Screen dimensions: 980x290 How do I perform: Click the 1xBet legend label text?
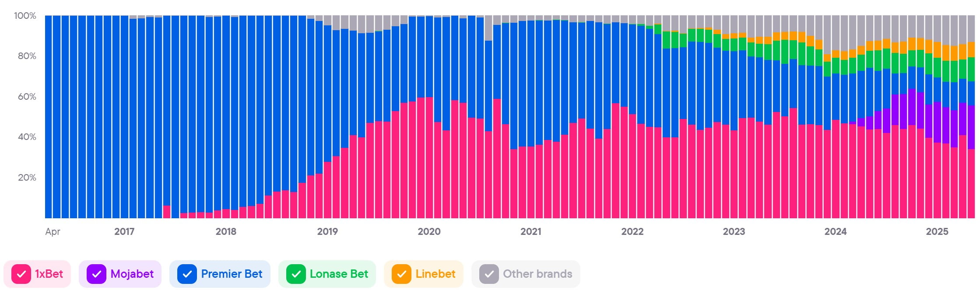(x=49, y=274)
